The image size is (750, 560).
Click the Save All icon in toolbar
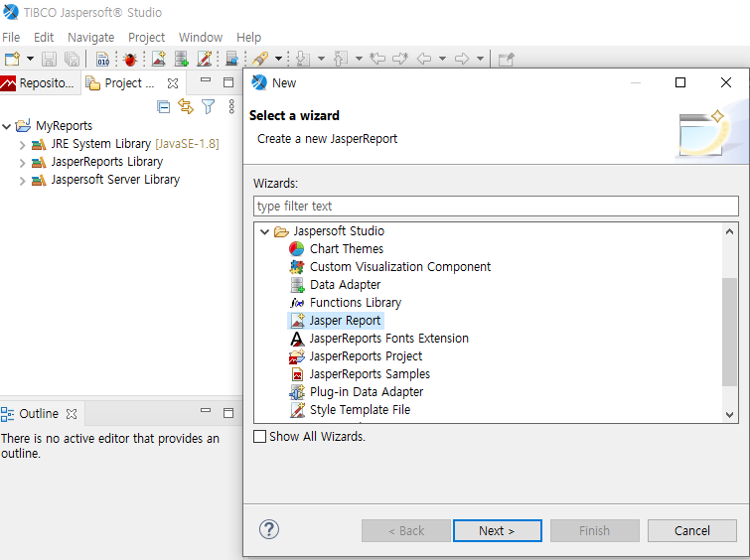[x=72, y=59]
